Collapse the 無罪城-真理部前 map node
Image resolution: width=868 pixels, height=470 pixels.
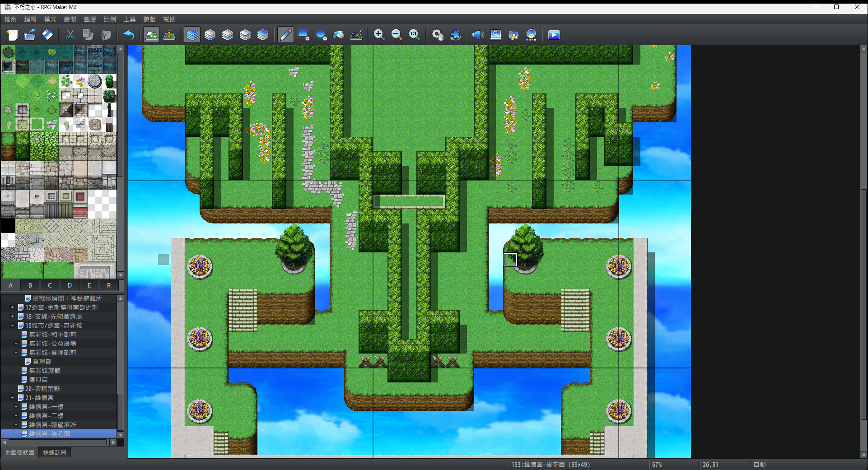pos(16,353)
